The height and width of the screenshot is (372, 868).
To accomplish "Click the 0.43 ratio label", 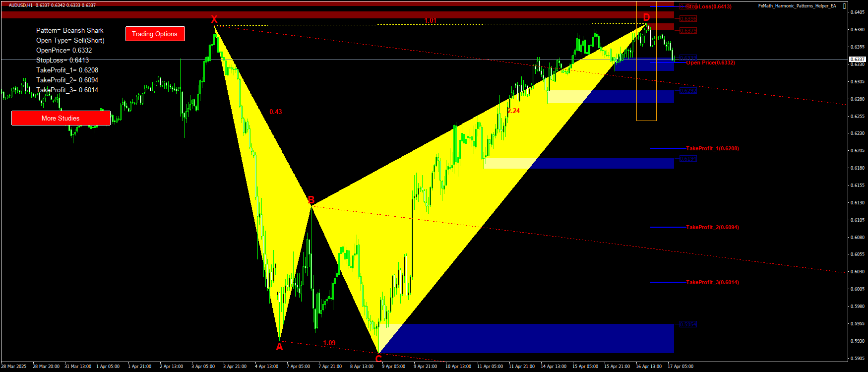I will pos(275,112).
